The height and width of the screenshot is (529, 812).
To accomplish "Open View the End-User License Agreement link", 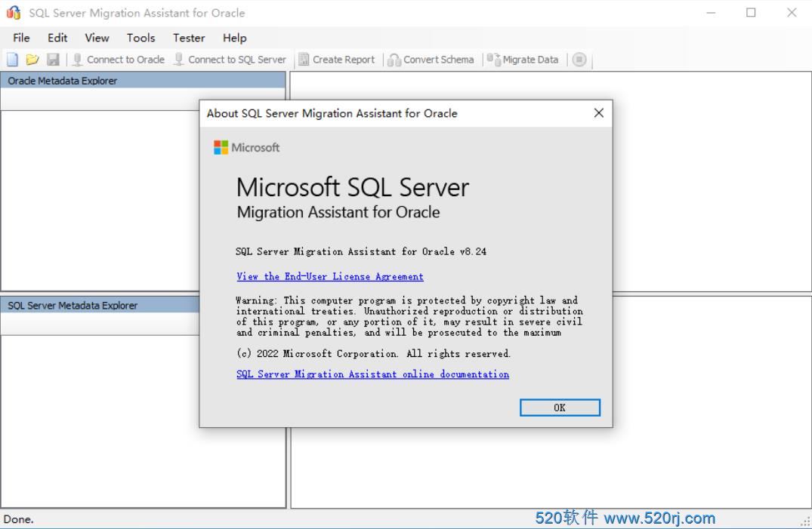I will (x=330, y=276).
